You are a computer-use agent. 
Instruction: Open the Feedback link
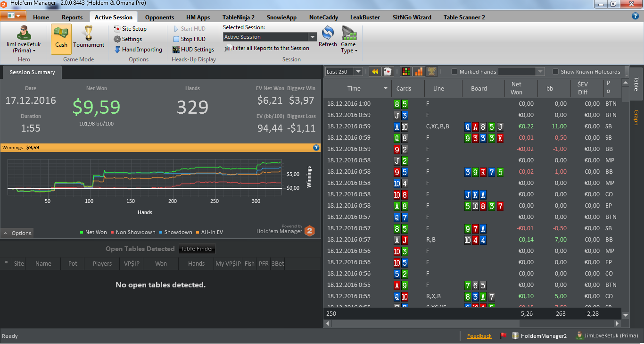coord(479,336)
